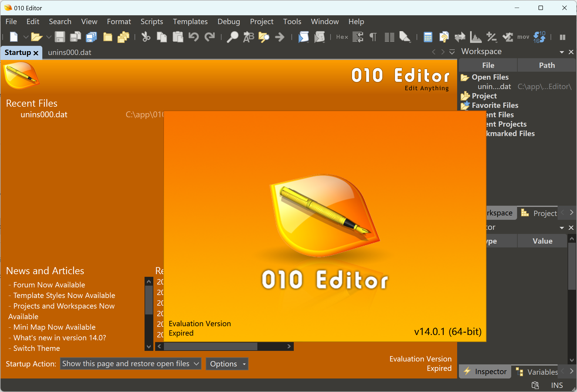577x392 pixels.
Task: Click the pause icon at toolbar end
Action: point(562,37)
